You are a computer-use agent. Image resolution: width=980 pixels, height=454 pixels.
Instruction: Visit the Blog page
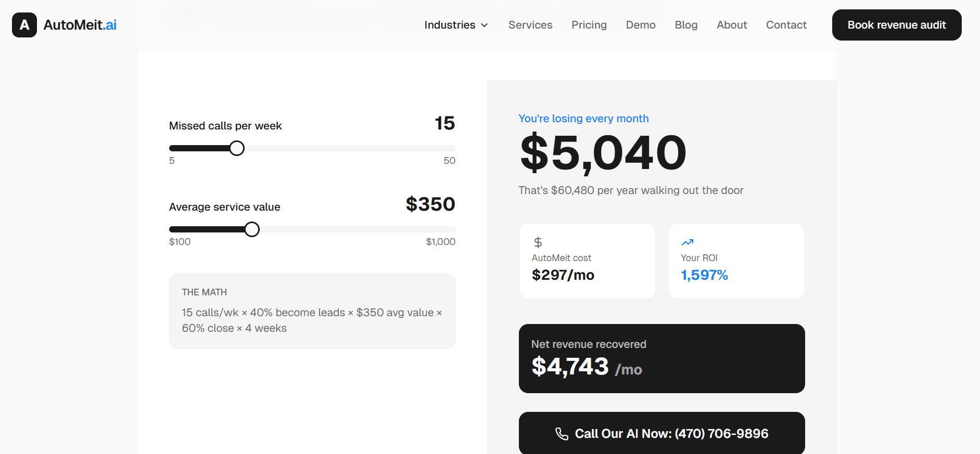[x=686, y=25]
